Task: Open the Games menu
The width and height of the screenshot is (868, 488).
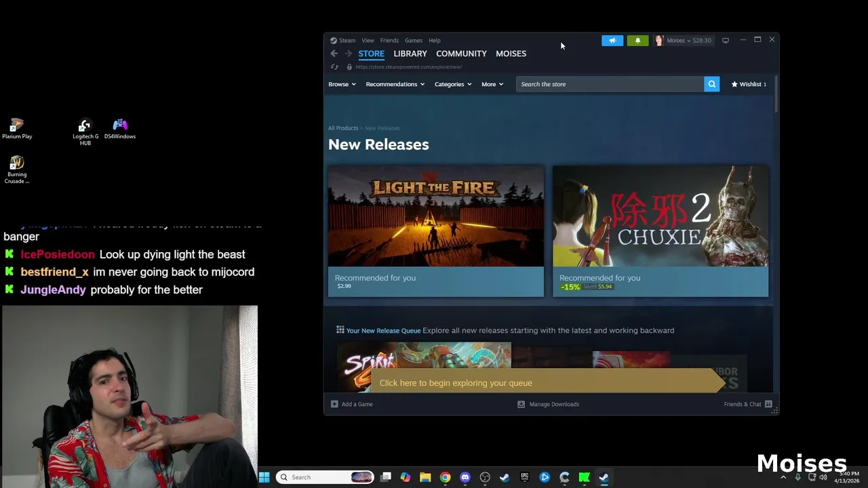Action: click(x=414, y=41)
